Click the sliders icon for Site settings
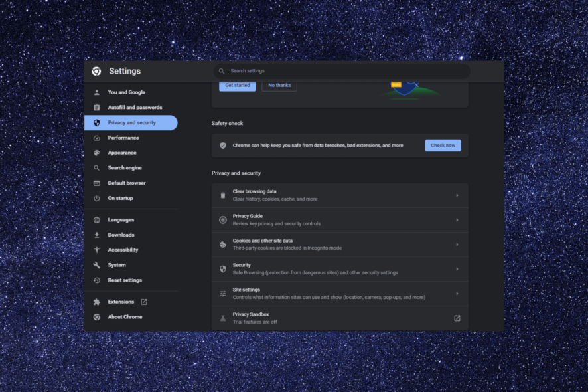The width and height of the screenshot is (588, 392). [223, 294]
